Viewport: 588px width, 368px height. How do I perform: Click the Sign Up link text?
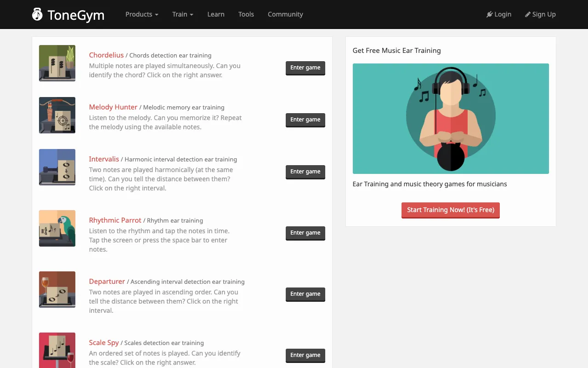(x=544, y=14)
